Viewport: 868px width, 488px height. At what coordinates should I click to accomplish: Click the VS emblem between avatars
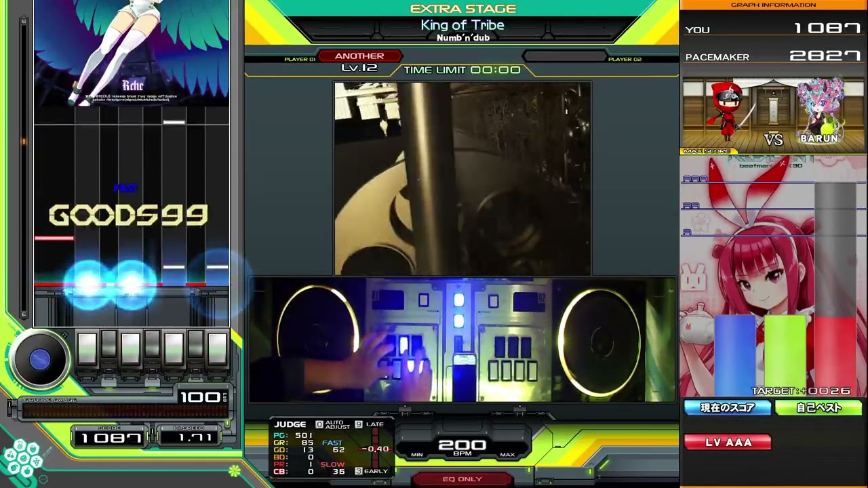point(773,140)
